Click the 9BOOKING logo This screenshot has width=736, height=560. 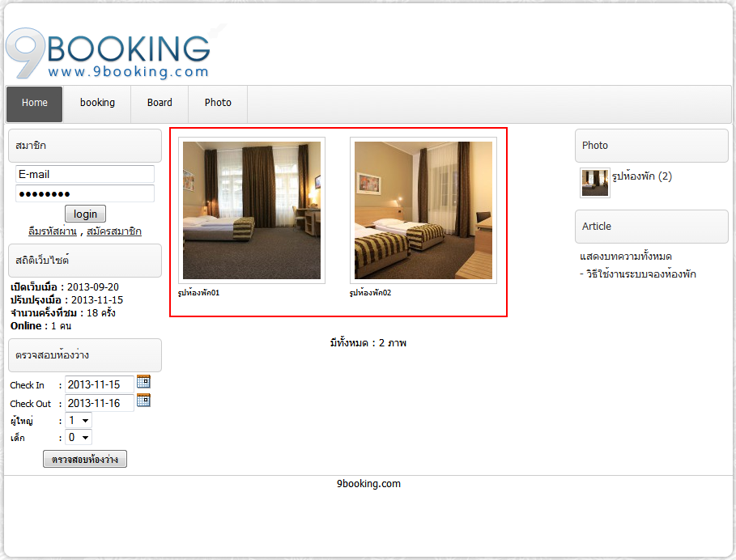point(108,53)
